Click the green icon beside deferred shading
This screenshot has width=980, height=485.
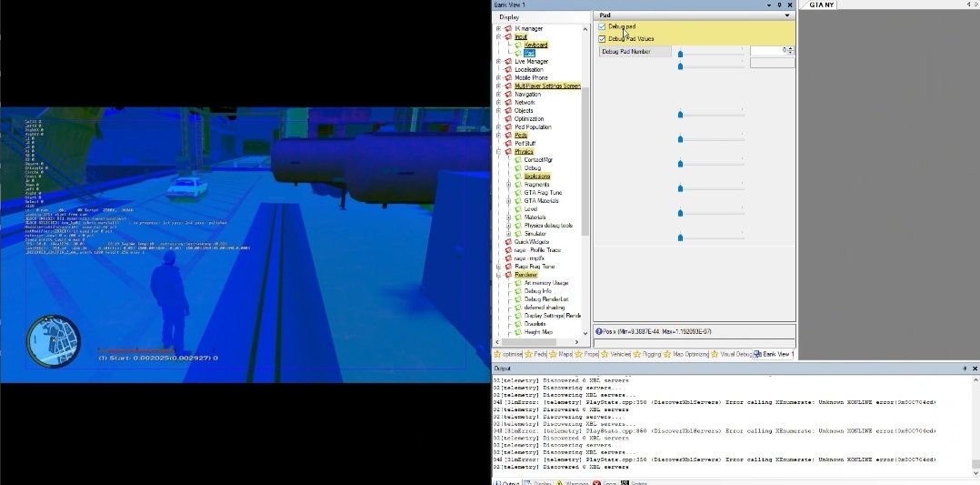(518, 308)
